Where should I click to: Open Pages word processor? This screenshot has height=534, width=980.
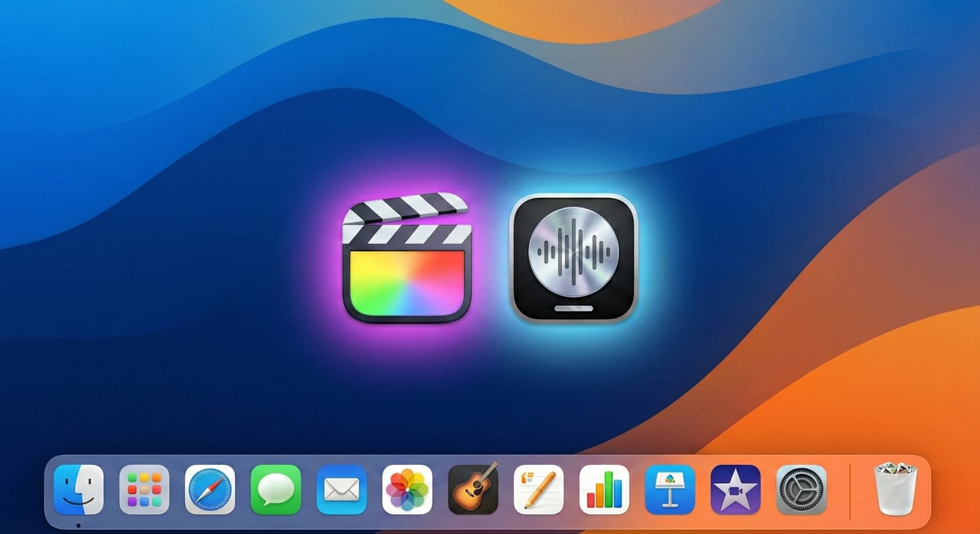pyautogui.click(x=540, y=490)
